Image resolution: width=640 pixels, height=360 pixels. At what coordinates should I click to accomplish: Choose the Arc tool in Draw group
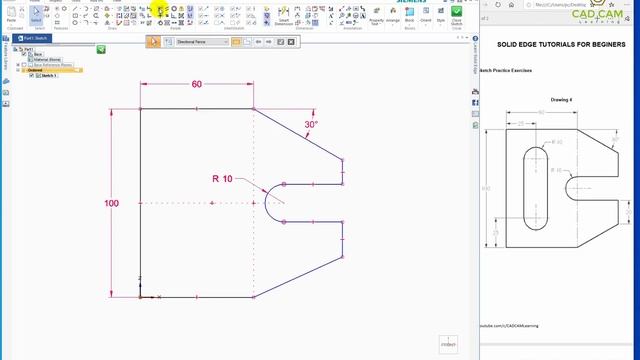[86, 9]
